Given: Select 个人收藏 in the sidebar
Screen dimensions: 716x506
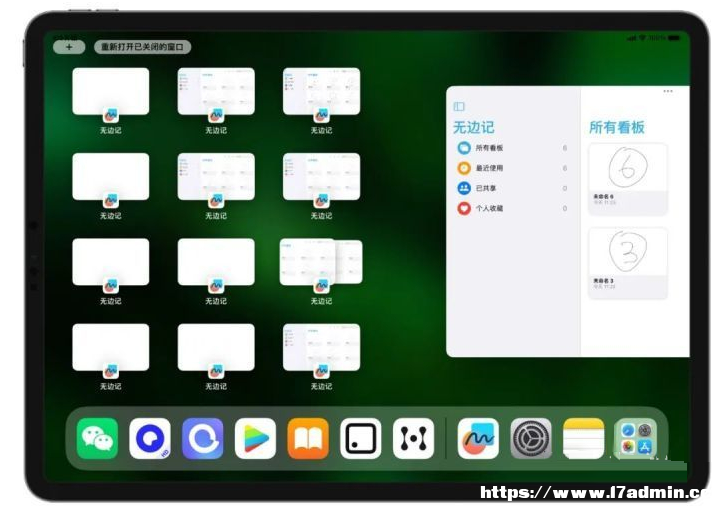Looking at the screenshot, I should click(512, 208).
